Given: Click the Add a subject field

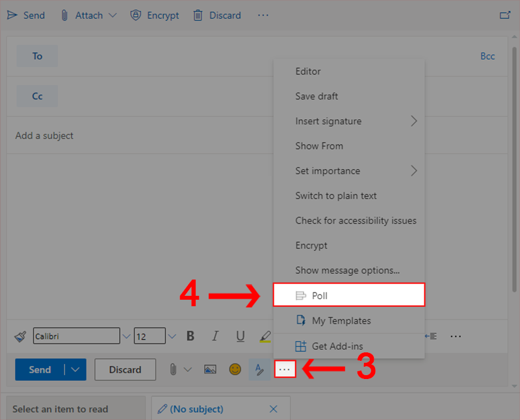Looking at the screenshot, I should pyautogui.click(x=130, y=136).
